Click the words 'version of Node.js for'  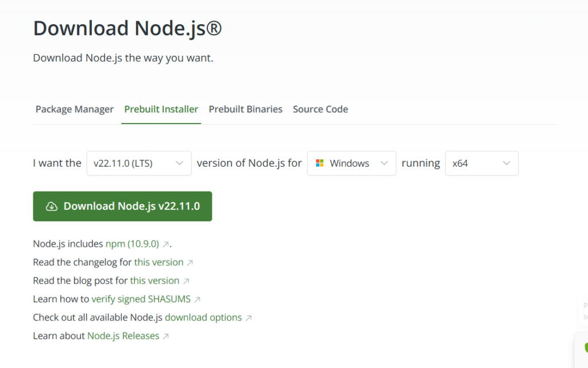tap(249, 163)
